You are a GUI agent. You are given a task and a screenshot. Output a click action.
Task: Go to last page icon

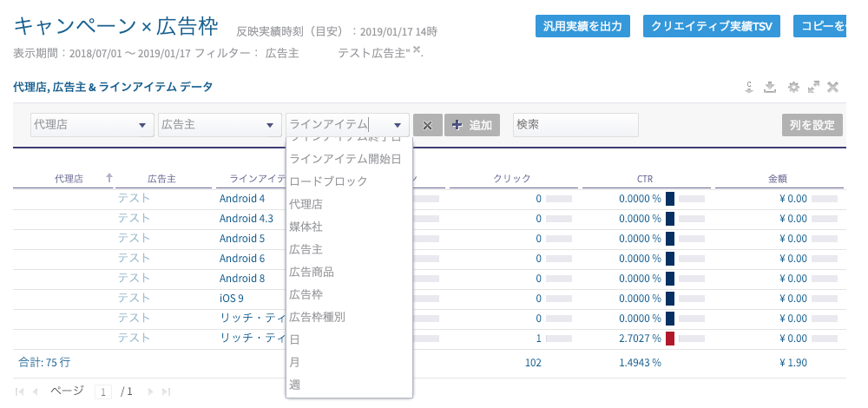[x=166, y=392]
